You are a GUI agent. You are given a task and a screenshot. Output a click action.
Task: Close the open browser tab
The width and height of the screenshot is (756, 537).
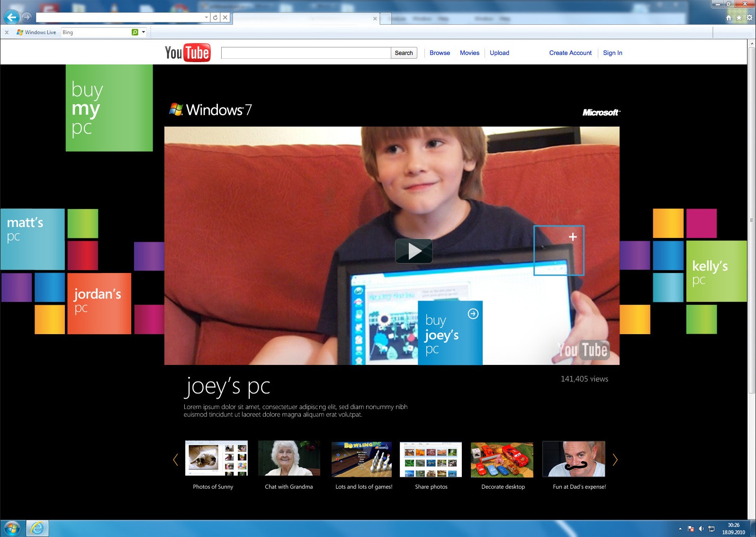pos(375,19)
